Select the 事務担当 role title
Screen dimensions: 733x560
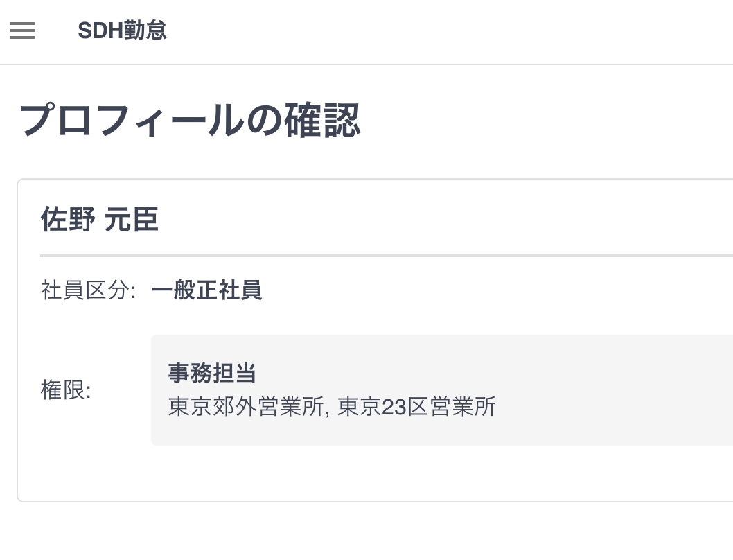pyautogui.click(x=212, y=374)
